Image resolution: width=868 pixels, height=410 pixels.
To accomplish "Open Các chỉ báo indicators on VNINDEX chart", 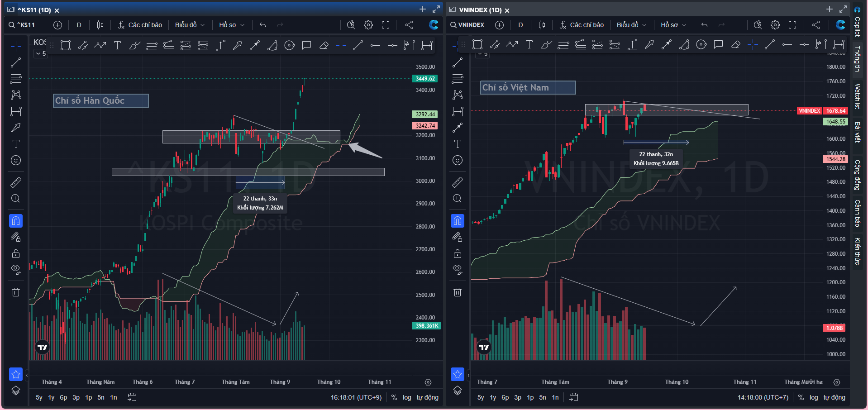I will pos(582,25).
